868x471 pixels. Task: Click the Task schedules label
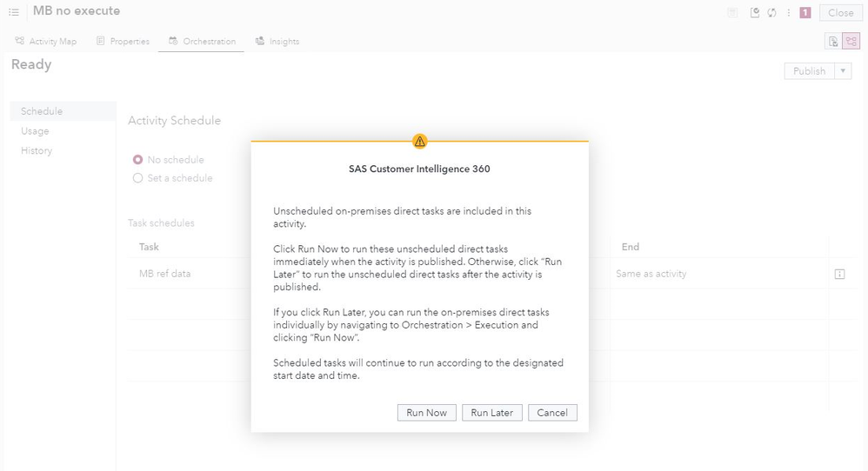point(161,222)
